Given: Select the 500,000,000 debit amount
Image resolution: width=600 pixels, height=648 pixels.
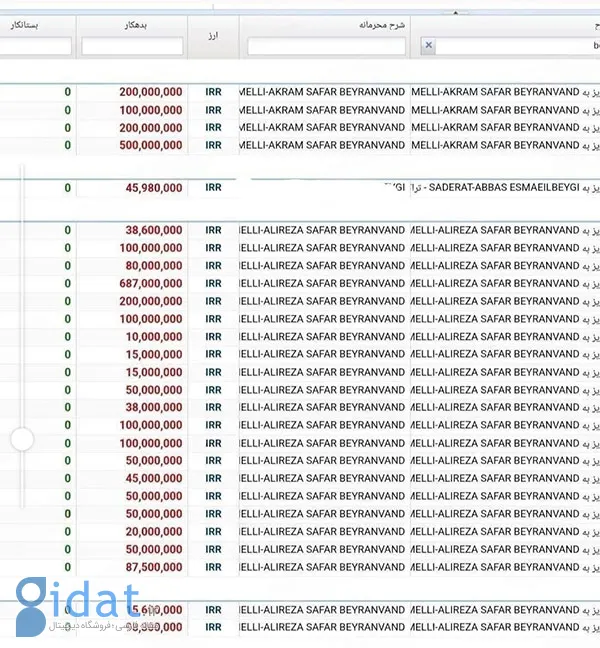Looking at the screenshot, I should [x=151, y=145].
